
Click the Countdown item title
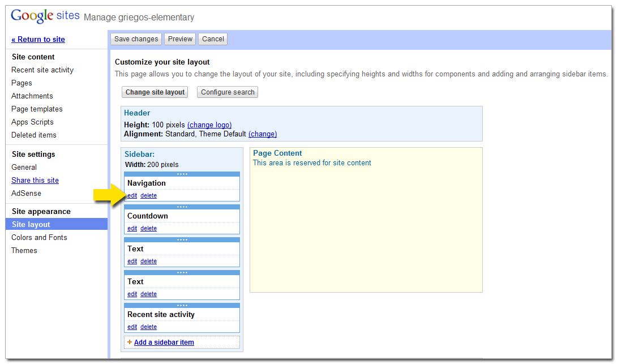(x=148, y=216)
